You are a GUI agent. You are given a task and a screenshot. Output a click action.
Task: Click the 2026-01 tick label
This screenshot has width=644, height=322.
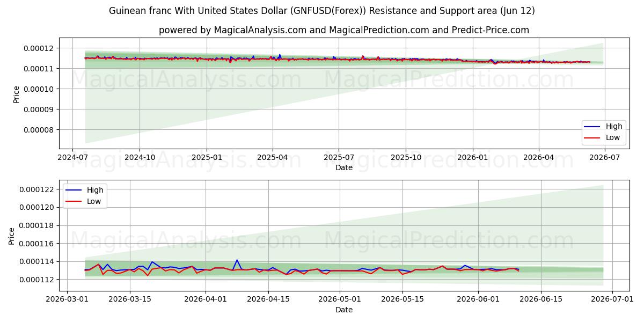(x=472, y=157)
